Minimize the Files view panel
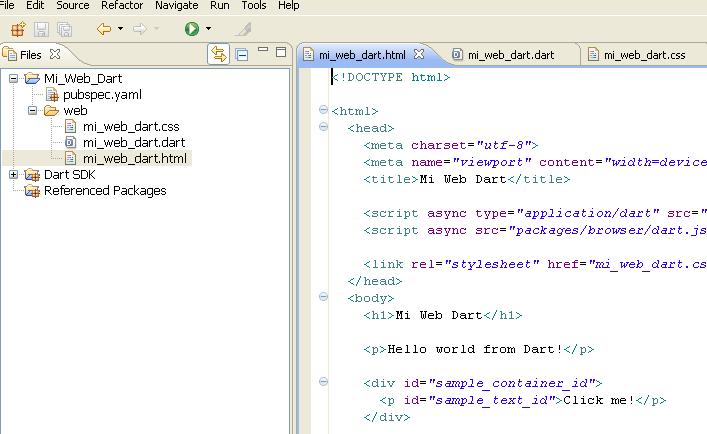 pos(263,50)
